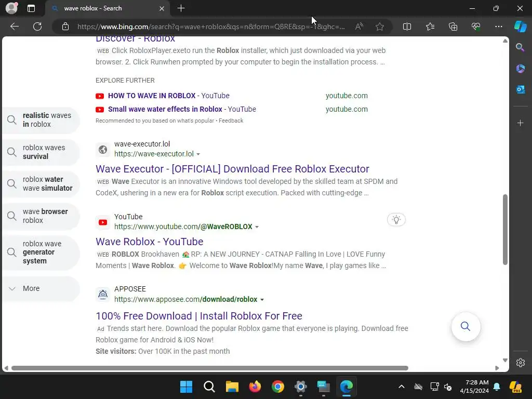Open Wave Executor Download Free Roblox Executor result
The image size is (532, 399).
[232, 169]
